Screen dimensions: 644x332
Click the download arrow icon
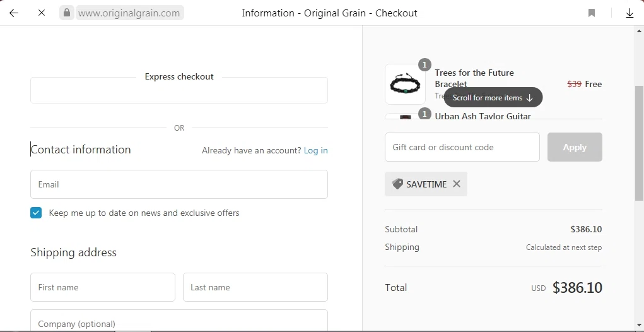tap(629, 13)
